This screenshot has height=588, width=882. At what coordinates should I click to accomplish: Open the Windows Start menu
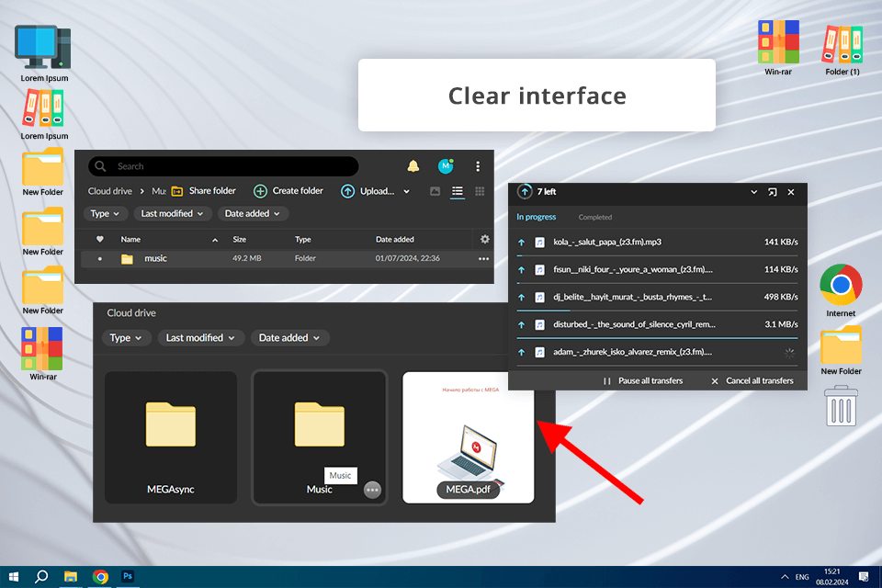(x=14, y=577)
